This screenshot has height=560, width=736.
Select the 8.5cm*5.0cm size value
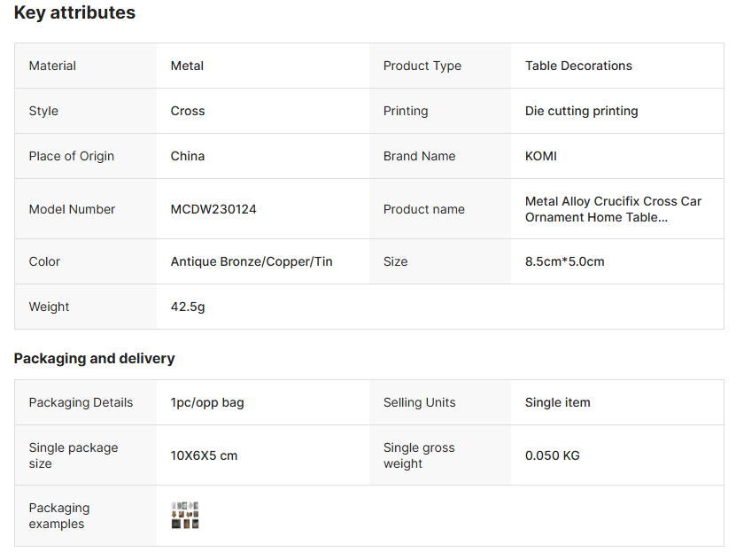pos(564,261)
